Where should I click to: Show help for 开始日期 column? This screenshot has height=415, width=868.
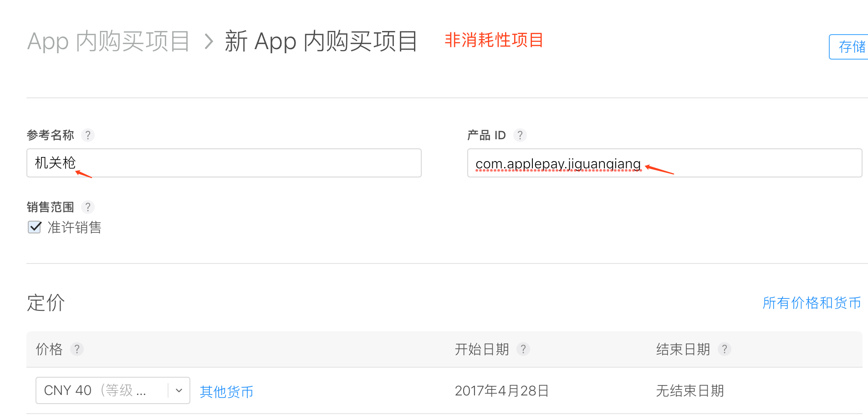coord(523,349)
